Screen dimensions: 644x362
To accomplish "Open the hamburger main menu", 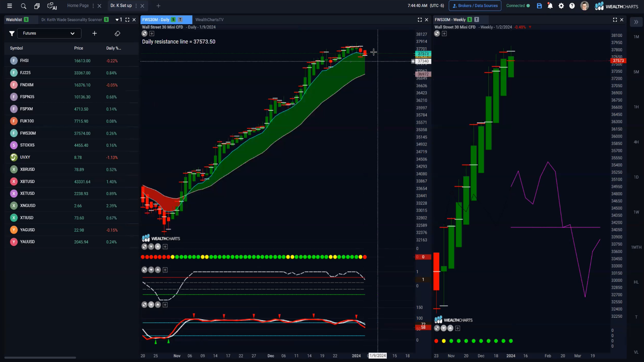I will click(x=9, y=6).
